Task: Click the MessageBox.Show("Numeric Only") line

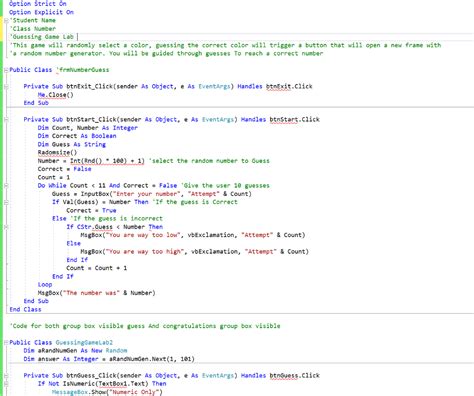Action: coord(107,392)
